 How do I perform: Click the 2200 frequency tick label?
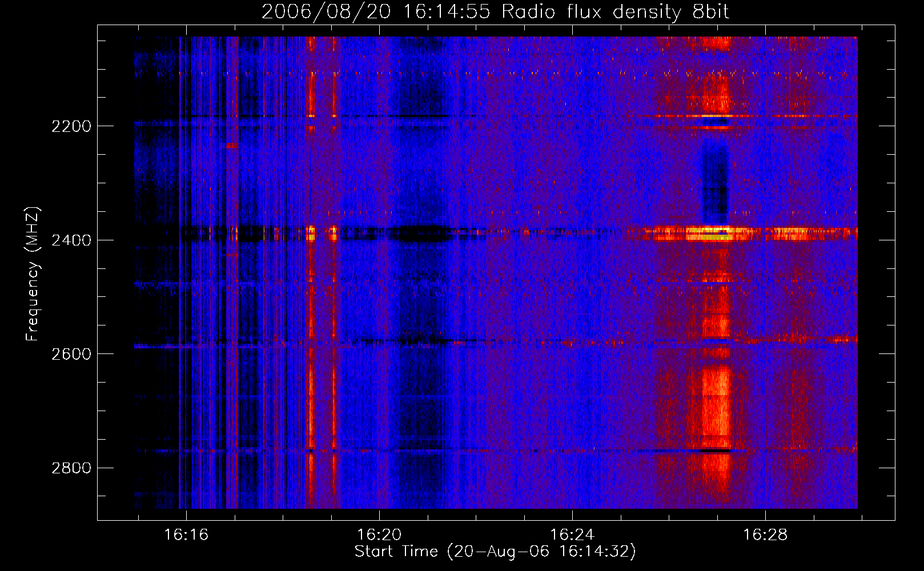click(x=71, y=126)
